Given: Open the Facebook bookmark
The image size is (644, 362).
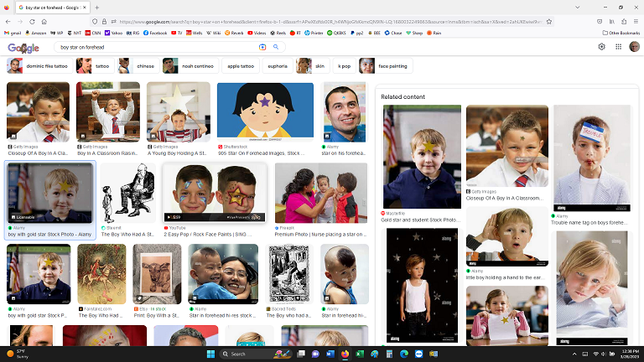Looking at the screenshot, I should [x=156, y=33].
